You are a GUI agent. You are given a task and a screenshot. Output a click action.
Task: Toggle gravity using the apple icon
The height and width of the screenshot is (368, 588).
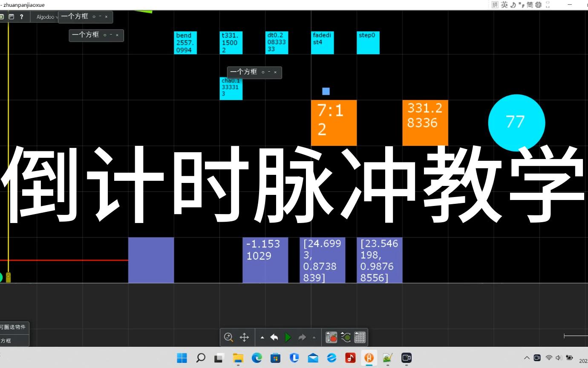pos(331,338)
